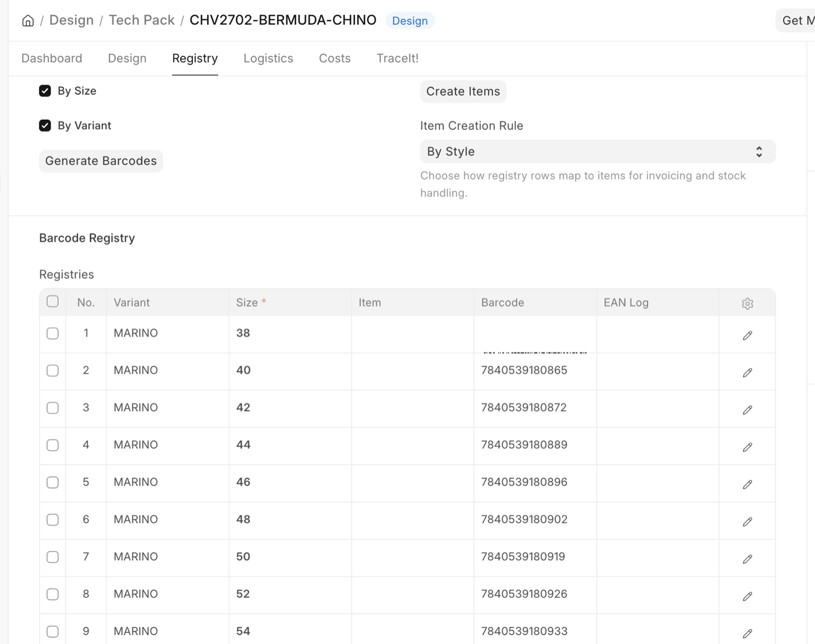Screen dimensions: 815x644
Task: Click barcode cell 7840539180872
Action: pos(535,408)
